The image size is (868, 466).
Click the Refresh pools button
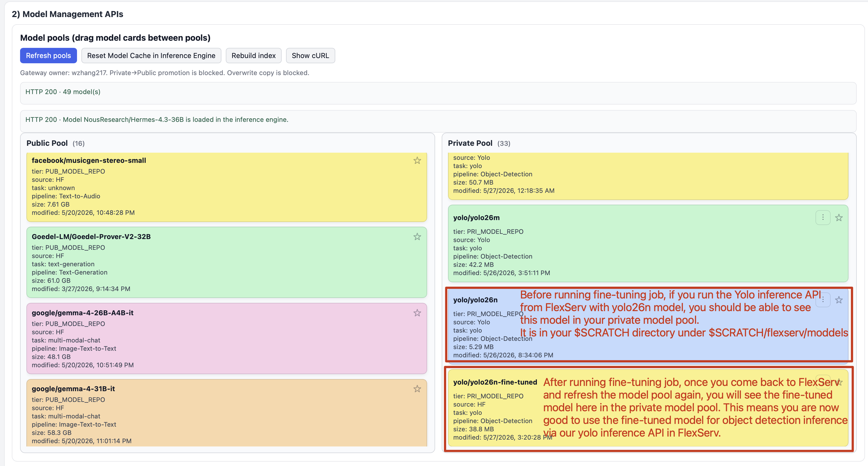[x=48, y=56]
